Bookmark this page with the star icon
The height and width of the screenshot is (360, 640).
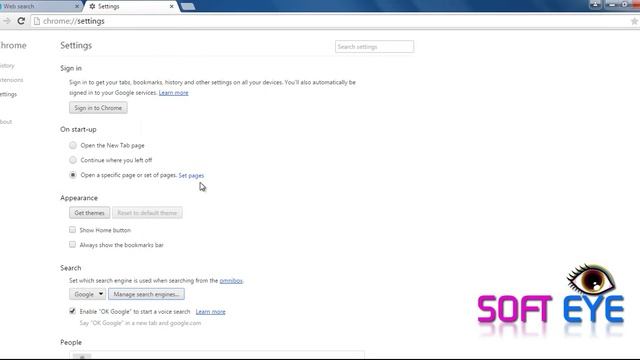pyautogui.click(x=634, y=21)
